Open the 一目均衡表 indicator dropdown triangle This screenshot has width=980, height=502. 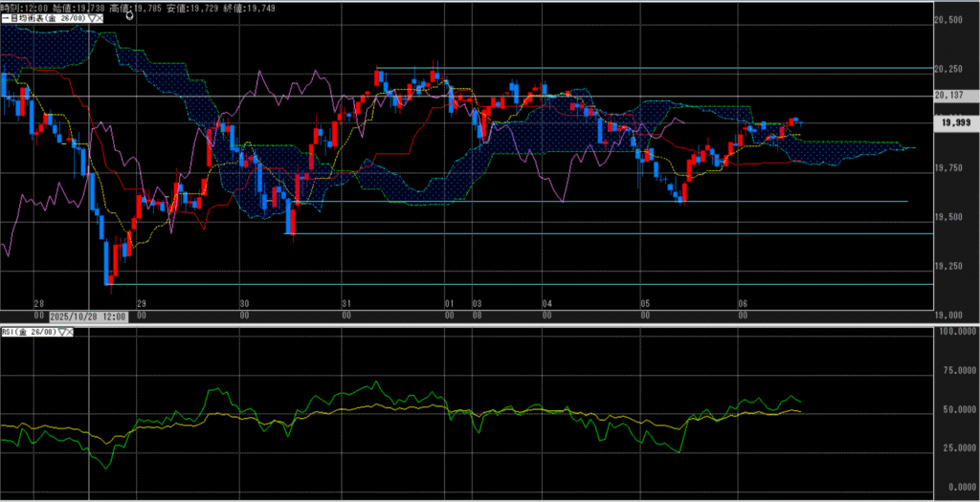(x=91, y=18)
